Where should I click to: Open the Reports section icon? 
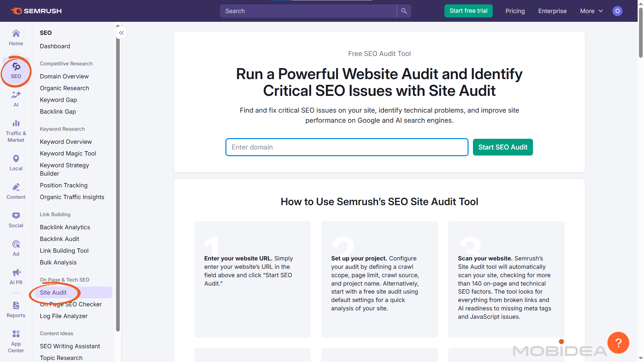(x=16, y=308)
